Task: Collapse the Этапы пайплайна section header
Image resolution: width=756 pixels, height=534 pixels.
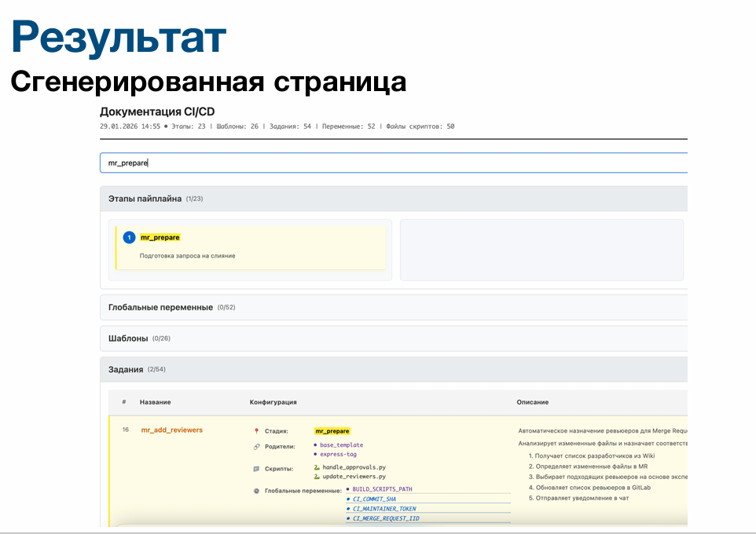Action: tap(394, 199)
